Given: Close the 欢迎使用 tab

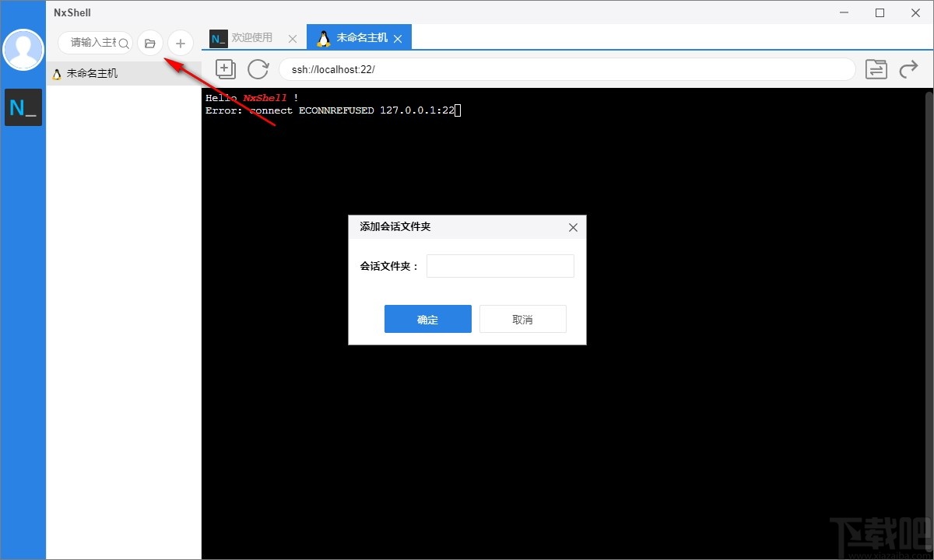Looking at the screenshot, I should (x=292, y=37).
